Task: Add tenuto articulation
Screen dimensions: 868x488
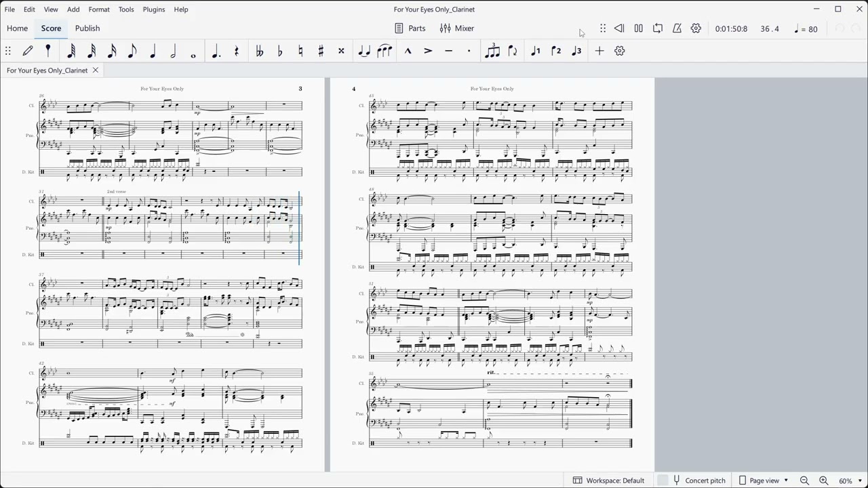Action: [x=448, y=51]
